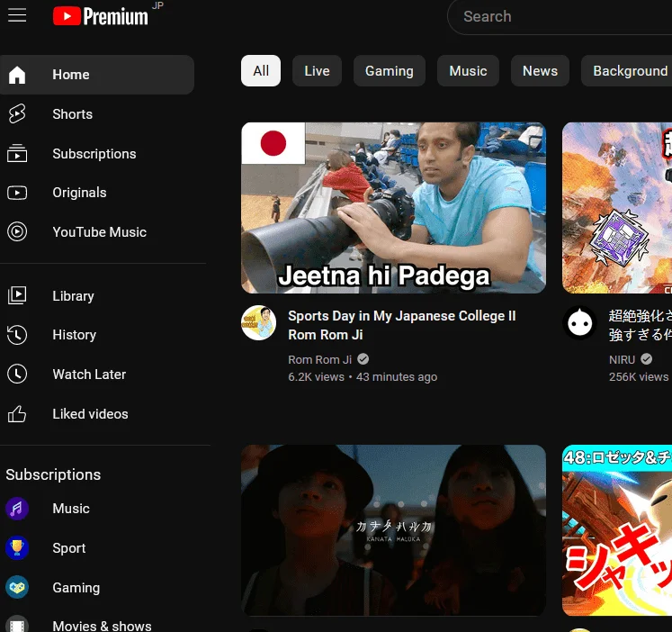The height and width of the screenshot is (632, 672).
Task: Open Rom Rom Ji channel name link
Action: coord(319,359)
